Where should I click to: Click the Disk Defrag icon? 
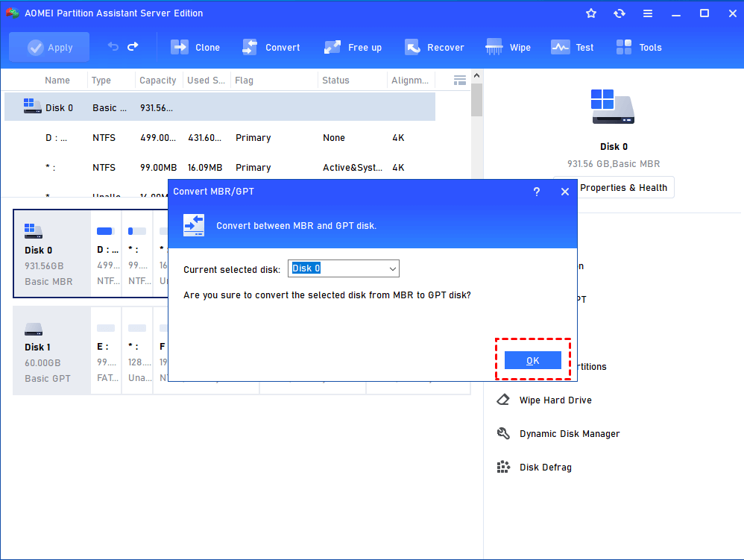click(x=503, y=467)
